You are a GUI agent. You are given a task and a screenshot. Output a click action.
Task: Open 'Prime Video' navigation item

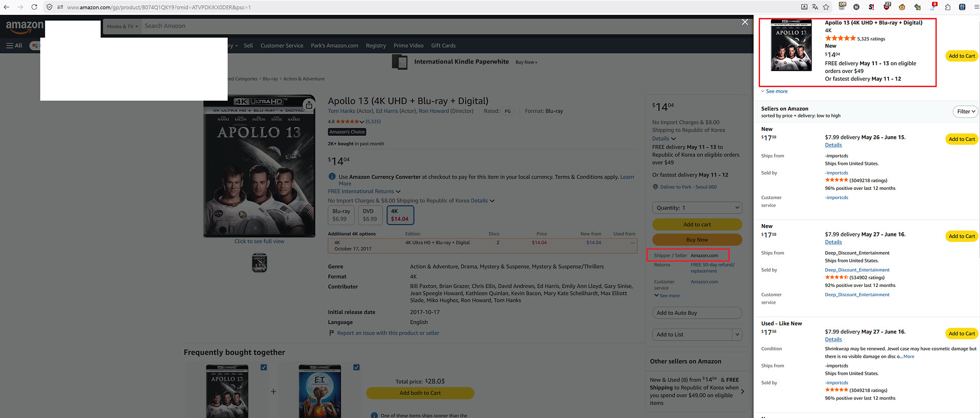(408, 45)
